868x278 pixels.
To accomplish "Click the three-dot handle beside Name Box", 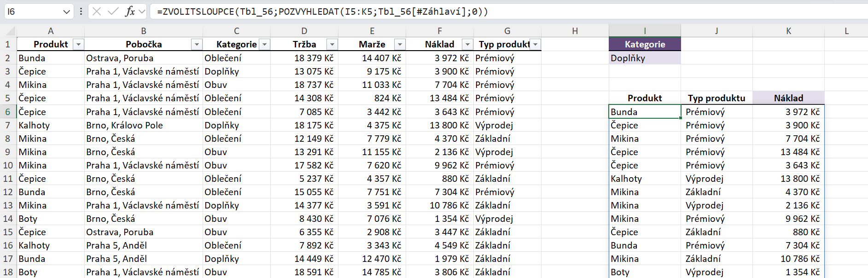I will point(81,12).
